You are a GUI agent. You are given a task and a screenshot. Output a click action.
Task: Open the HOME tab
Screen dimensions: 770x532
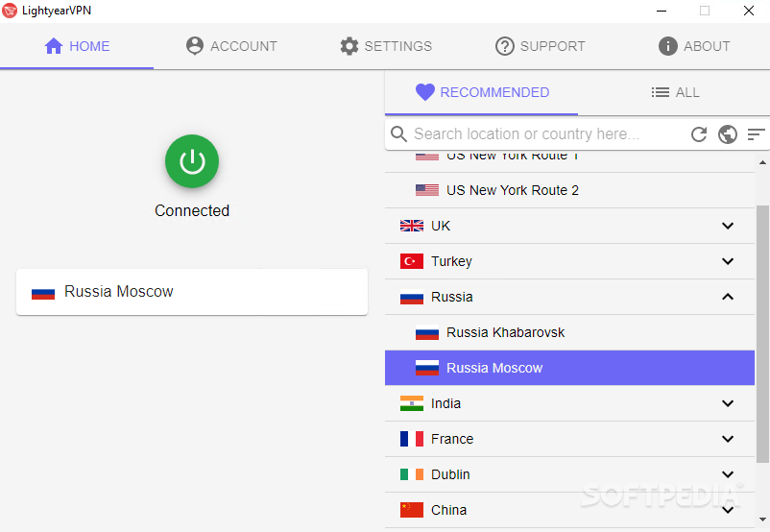click(x=77, y=46)
